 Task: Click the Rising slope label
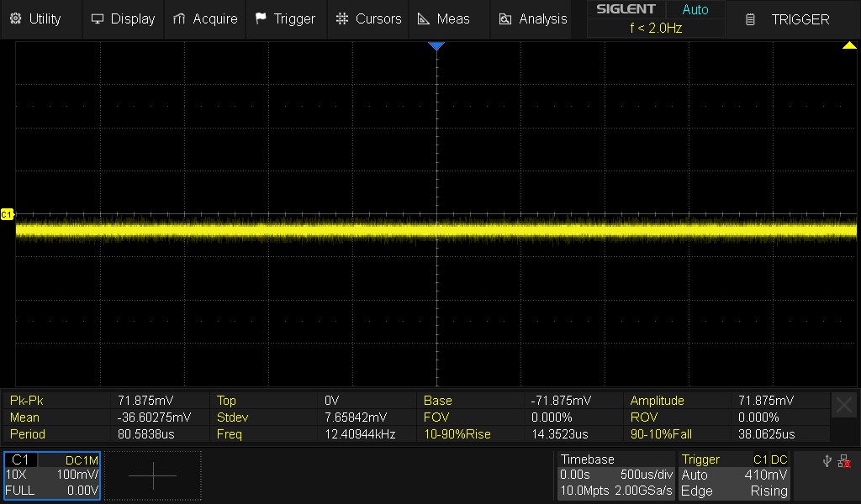pyautogui.click(x=769, y=491)
